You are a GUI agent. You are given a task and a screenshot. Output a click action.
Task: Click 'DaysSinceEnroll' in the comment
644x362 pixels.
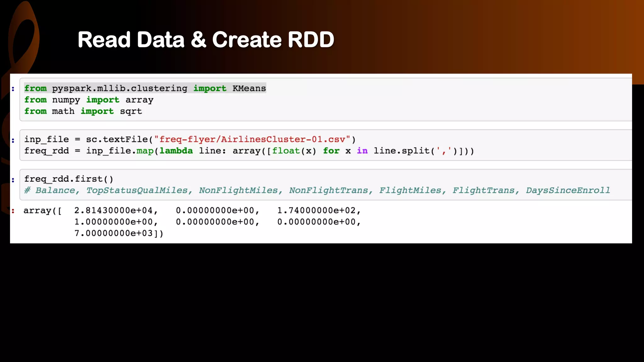[x=568, y=190]
